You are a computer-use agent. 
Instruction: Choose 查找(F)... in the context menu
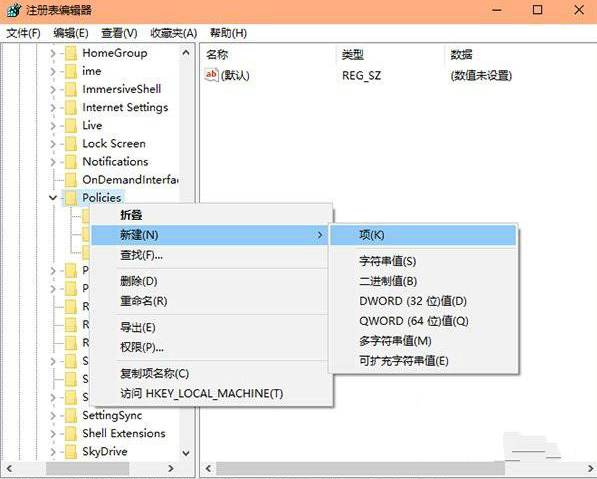210,255
